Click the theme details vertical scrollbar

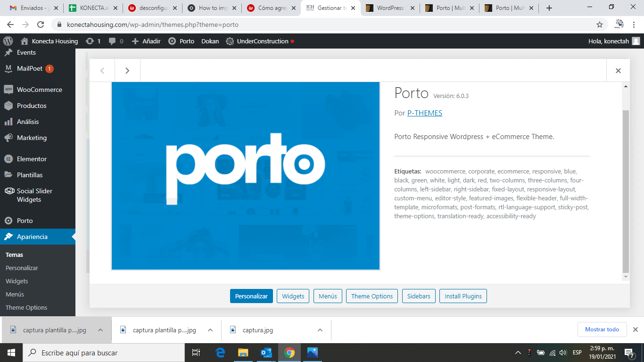(x=626, y=191)
